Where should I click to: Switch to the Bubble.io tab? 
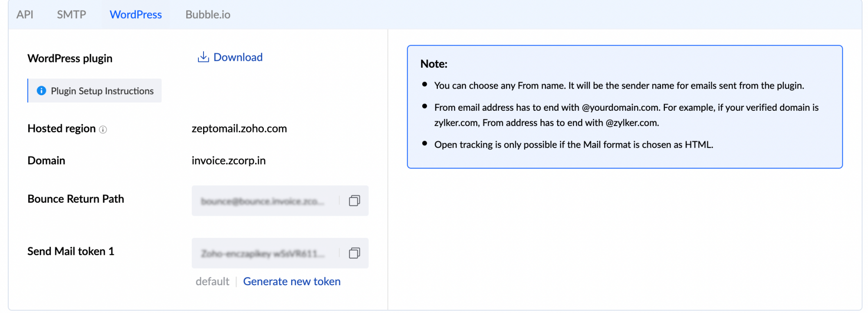(208, 14)
